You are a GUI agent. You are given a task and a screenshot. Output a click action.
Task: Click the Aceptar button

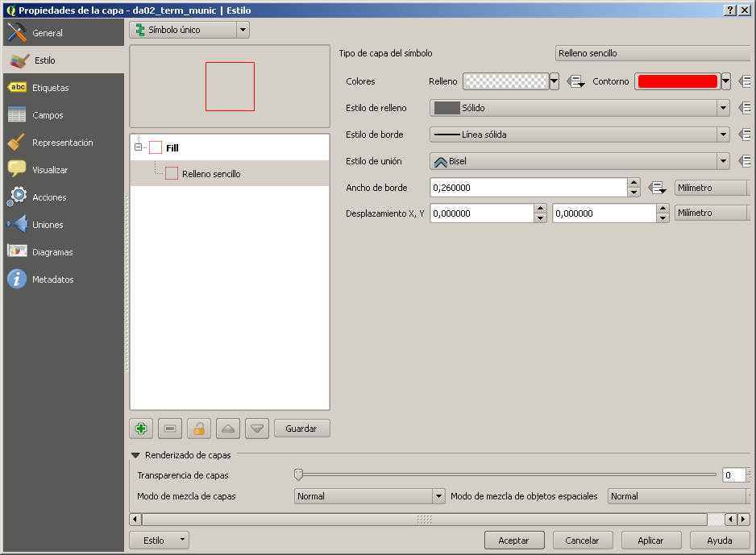pos(514,541)
